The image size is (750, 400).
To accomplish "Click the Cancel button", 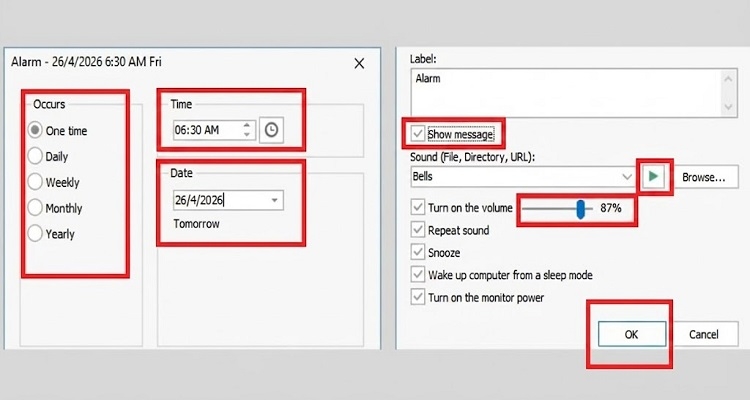I will coord(704,334).
